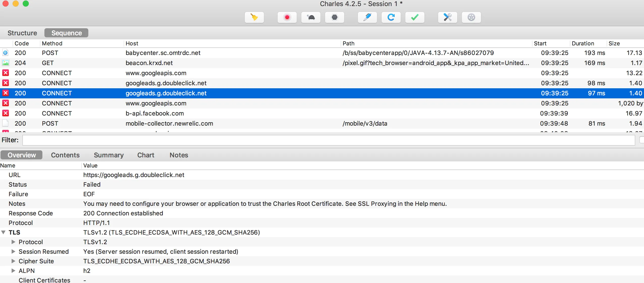Open the Chart tab
This screenshot has width=644, height=283.
146,155
